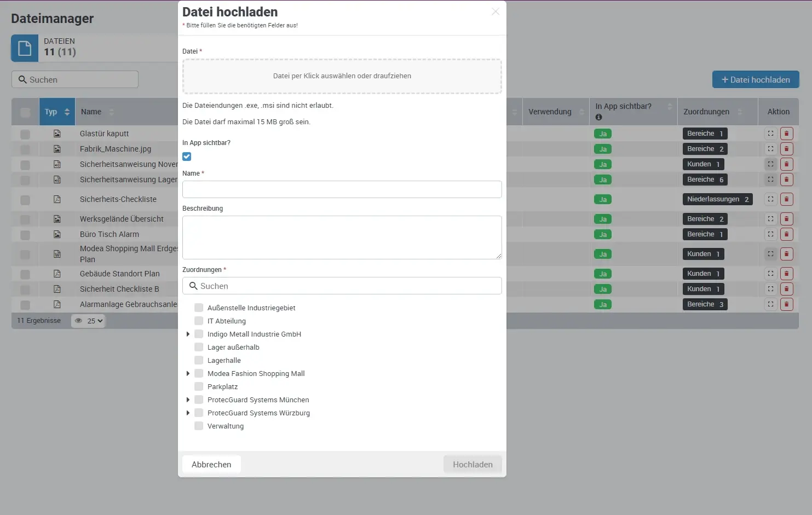Click the "Abbrechen" button in the upload dialog
This screenshot has height=515, width=812.
point(211,464)
